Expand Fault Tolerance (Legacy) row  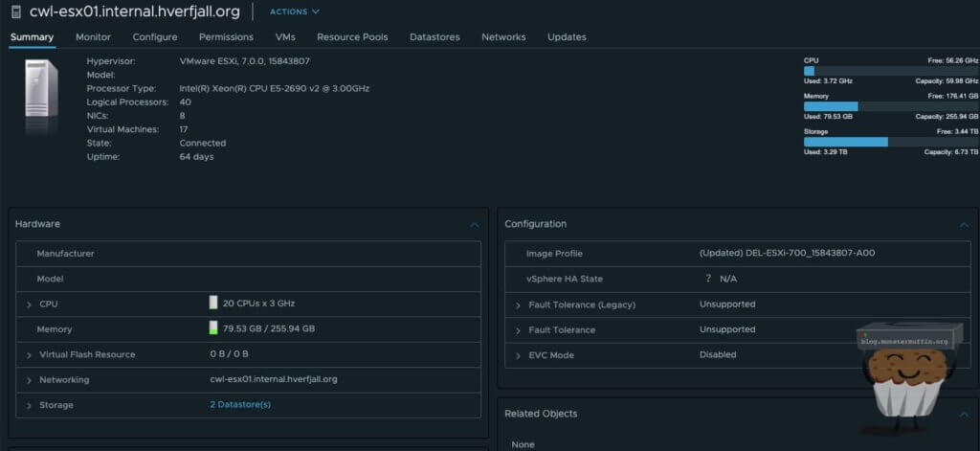point(518,305)
